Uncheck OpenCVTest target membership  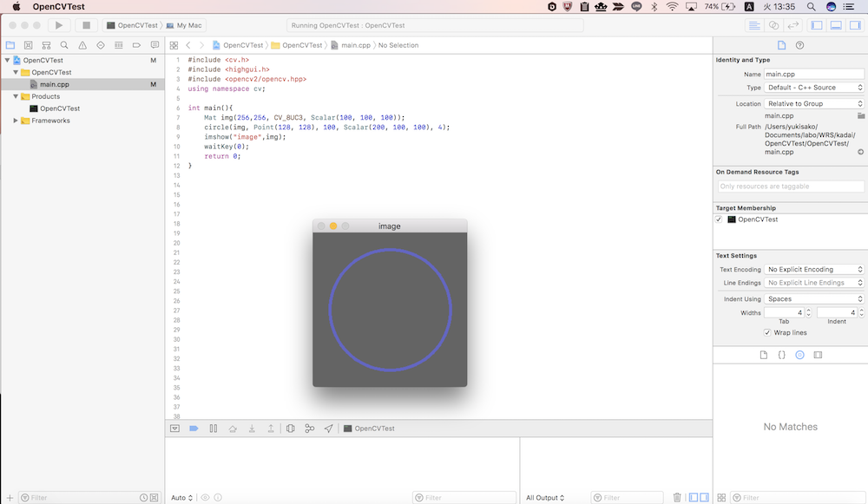coord(719,219)
